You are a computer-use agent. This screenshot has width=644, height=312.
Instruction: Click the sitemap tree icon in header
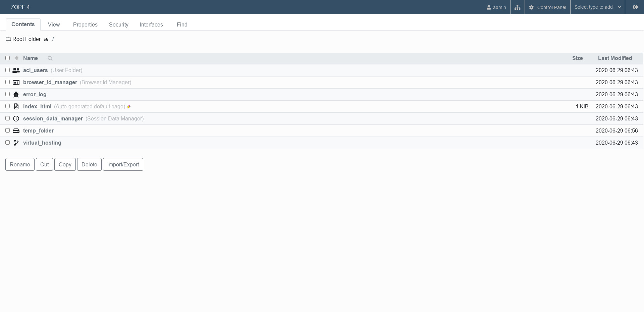click(517, 7)
